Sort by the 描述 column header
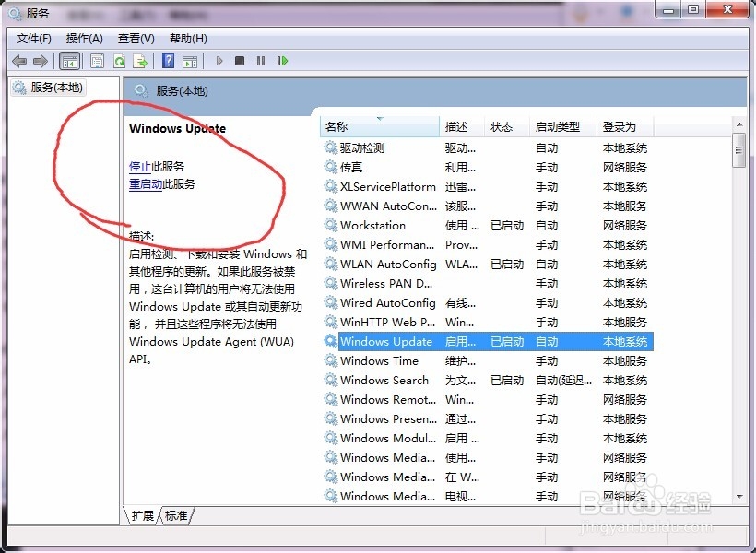The width and height of the screenshot is (756, 553). tap(461, 127)
